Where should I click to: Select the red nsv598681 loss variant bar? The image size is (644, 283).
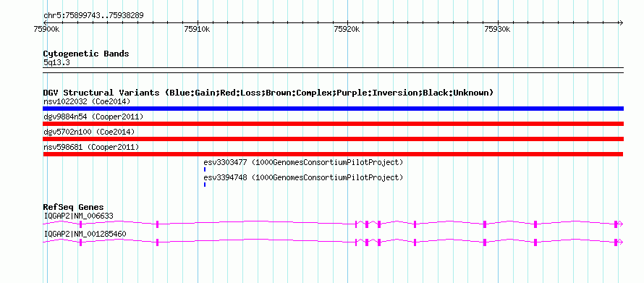click(333, 154)
